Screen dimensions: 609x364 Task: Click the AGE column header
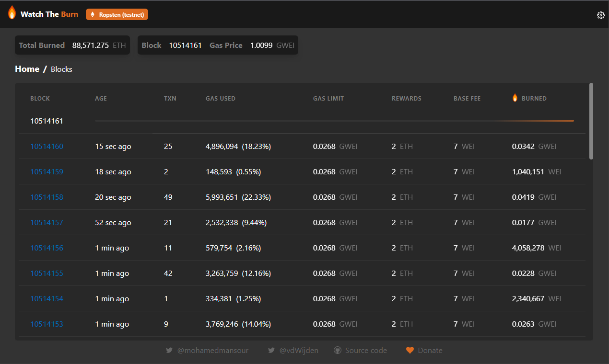point(101,98)
